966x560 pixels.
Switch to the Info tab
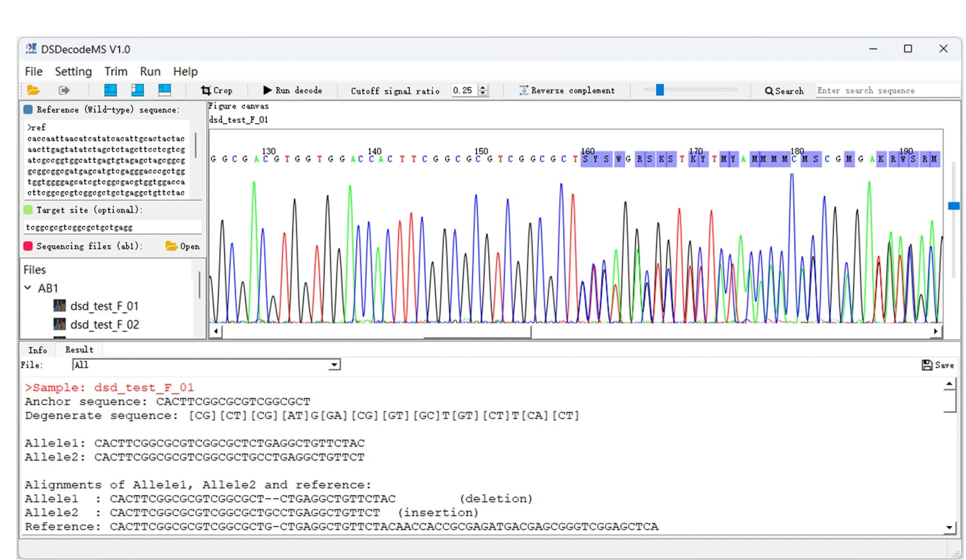(37, 350)
